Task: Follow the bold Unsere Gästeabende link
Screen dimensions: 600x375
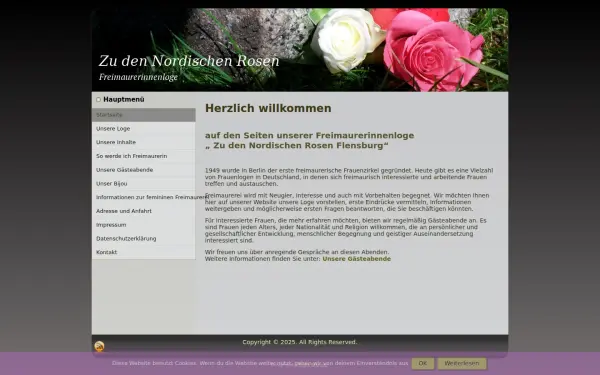Action: pos(357,259)
